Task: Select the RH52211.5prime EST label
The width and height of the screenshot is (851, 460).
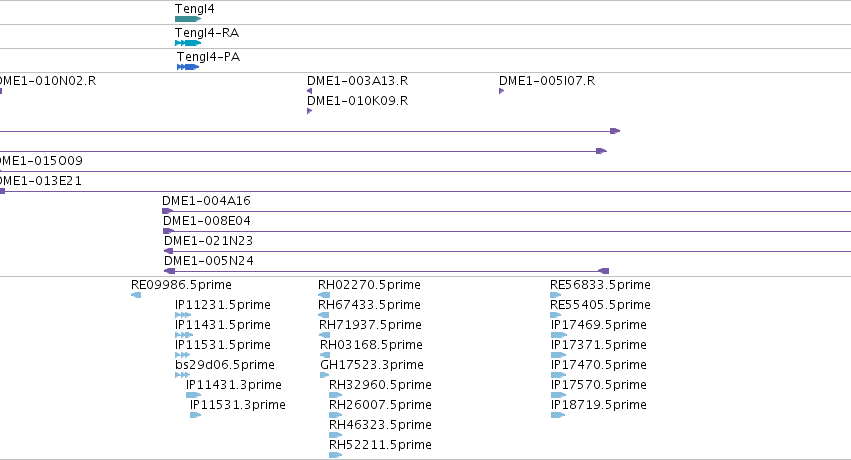Action: (x=380, y=445)
